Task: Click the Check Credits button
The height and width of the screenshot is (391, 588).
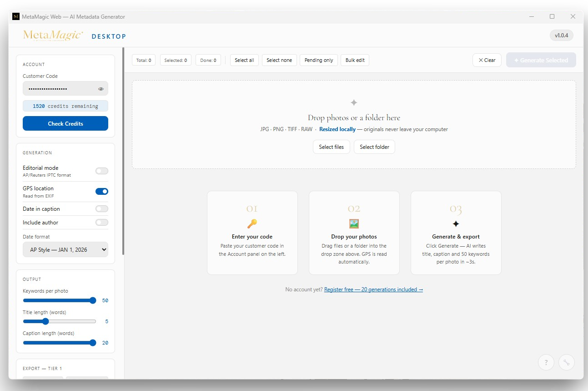Action: [65, 123]
